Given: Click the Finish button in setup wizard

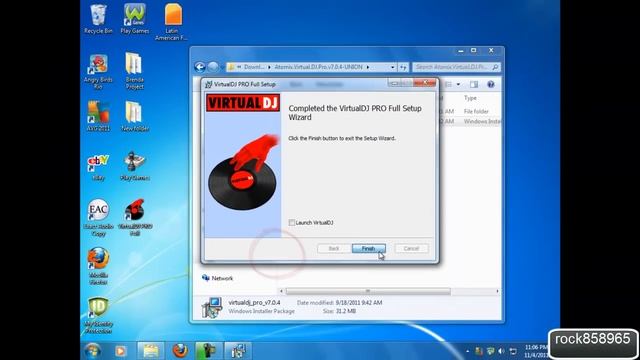Looking at the screenshot, I should [368, 248].
